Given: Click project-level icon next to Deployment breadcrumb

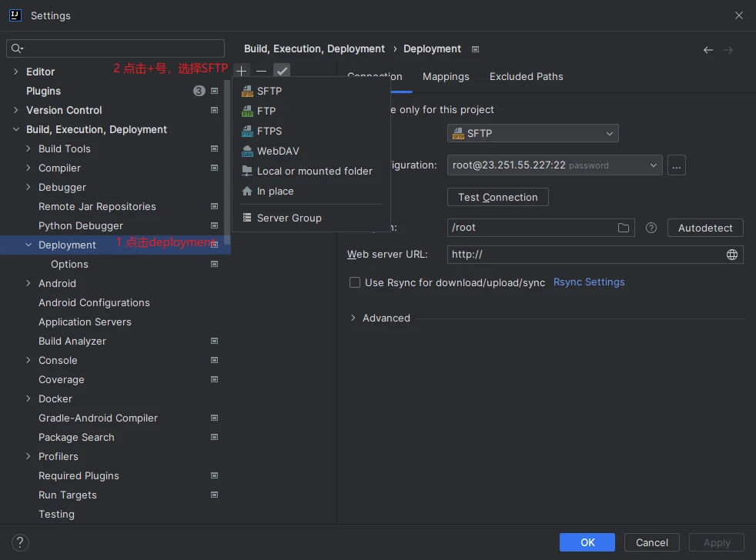Looking at the screenshot, I should pyautogui.click(x=476, y=49).
